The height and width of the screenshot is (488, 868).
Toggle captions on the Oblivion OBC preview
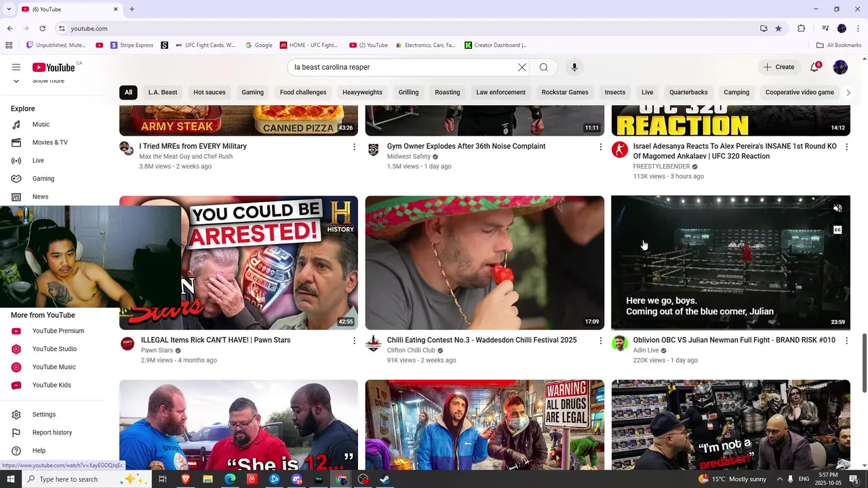pyautogui.click(x=837, y=230)
